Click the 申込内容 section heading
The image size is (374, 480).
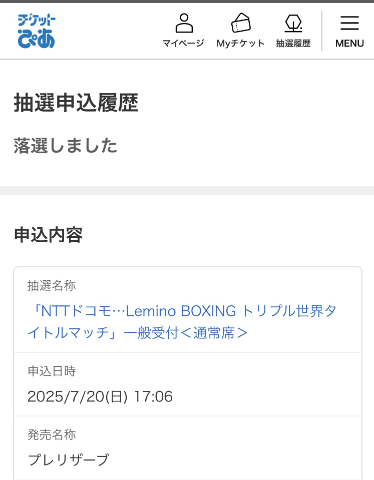click(x=48, y=235)
